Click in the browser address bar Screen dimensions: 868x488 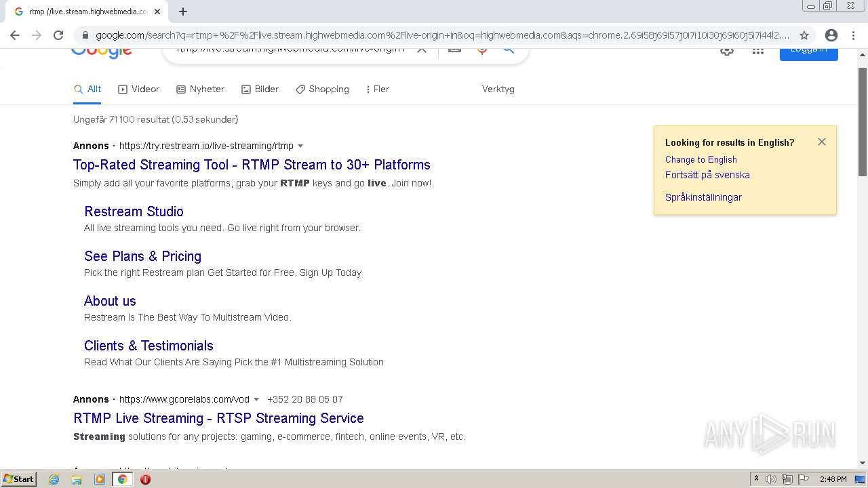click(441, 35)
